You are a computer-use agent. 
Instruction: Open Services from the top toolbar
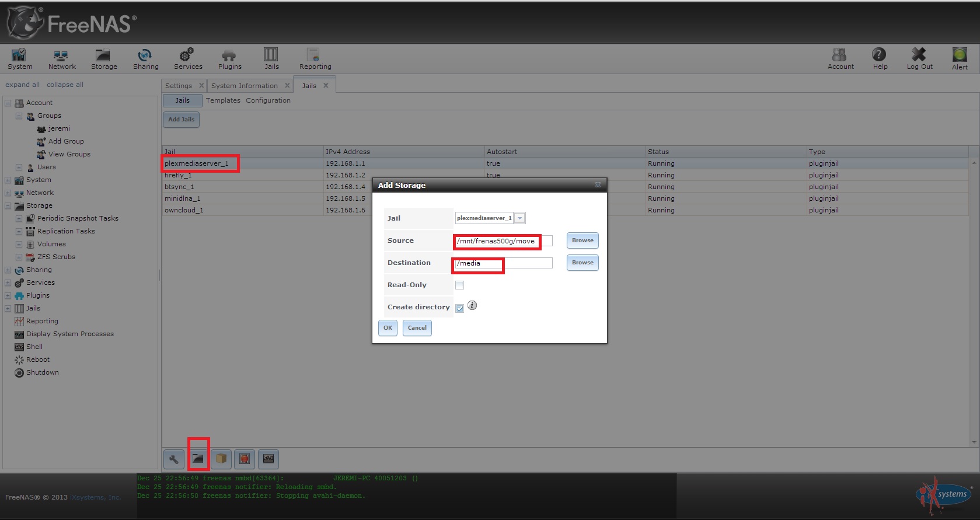pyautogui.click(x=188, y=59)
